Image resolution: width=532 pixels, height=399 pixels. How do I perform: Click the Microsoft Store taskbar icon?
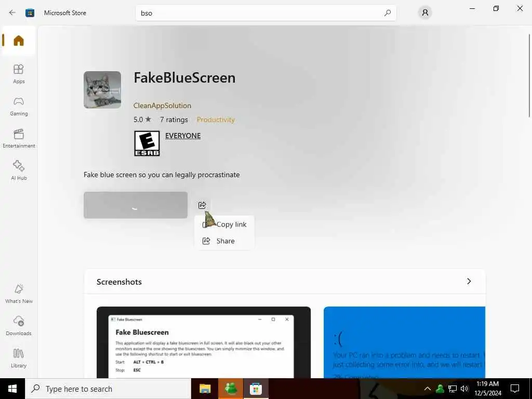pos(256,389)
